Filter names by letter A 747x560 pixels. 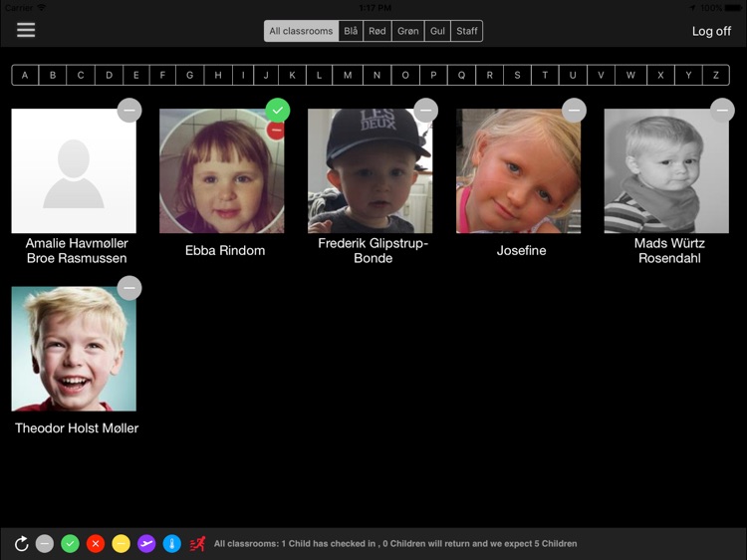25,76
